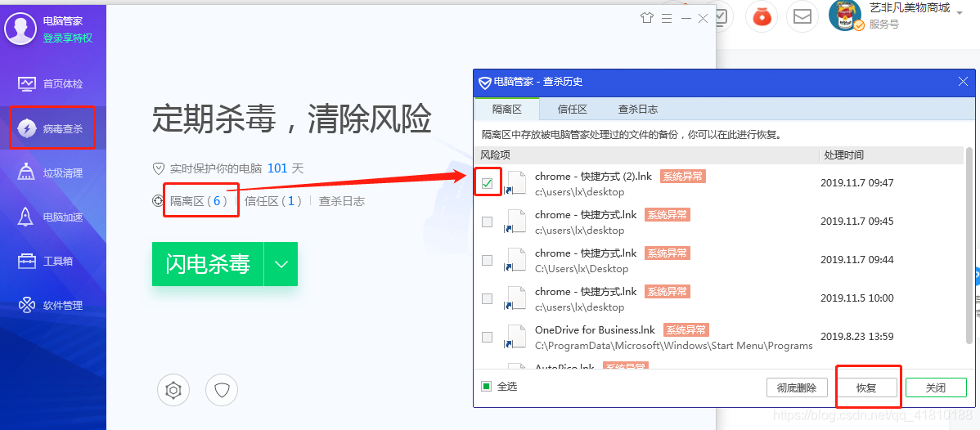Click the user avatar icon
The width and height of the screenshot is (980, 430).
(x=20, y=29)
